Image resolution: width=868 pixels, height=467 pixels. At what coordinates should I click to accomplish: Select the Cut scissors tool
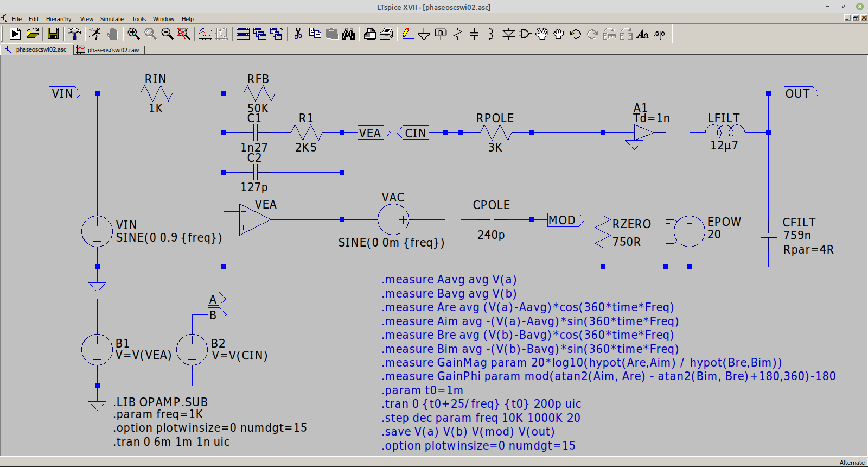[298, 34]
